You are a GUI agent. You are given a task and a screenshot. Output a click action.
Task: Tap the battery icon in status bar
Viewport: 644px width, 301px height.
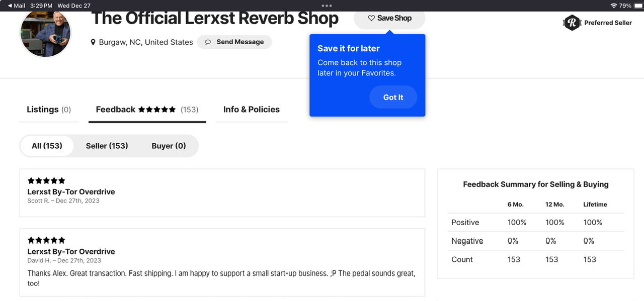point(637,6)
